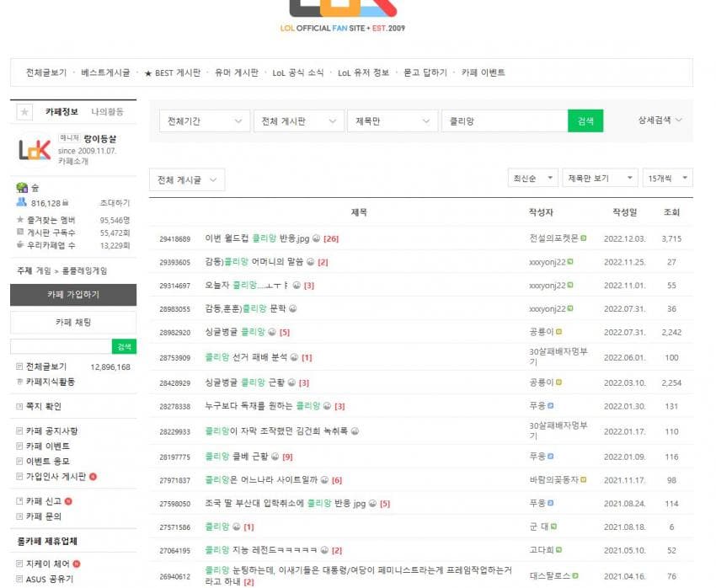Viewport: 716px width, 588px height.
Task: Click the green 검색 button next to 클리앙
Action: click(x=585, y=121)
